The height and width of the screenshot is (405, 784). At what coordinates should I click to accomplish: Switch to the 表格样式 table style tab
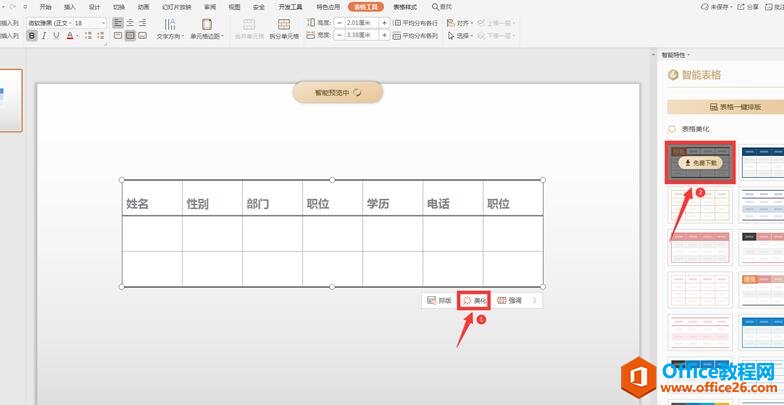click(x=404, y=7)
